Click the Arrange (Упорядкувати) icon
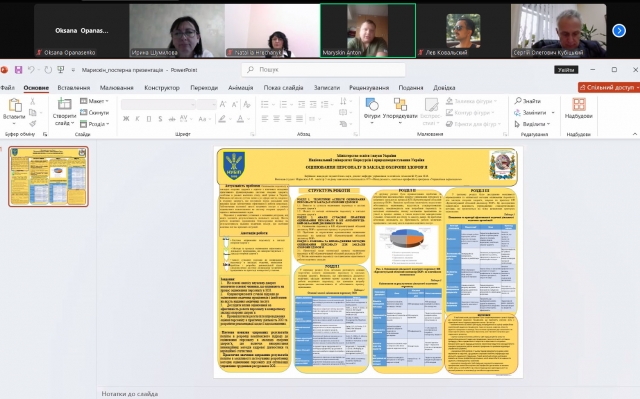This screenshot has height=399, width=640. pos(400,104)
